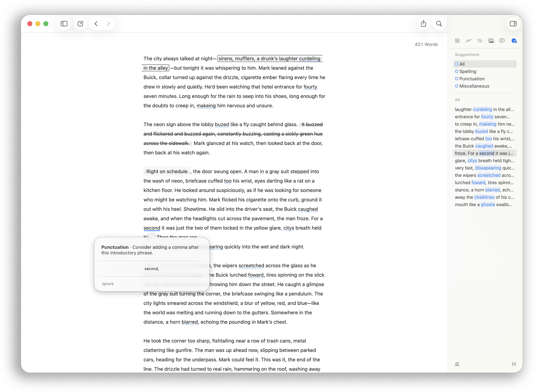Open the progress statistics chart tab
This screenshot has width=536, height=392.
click(x=468, y=41)
